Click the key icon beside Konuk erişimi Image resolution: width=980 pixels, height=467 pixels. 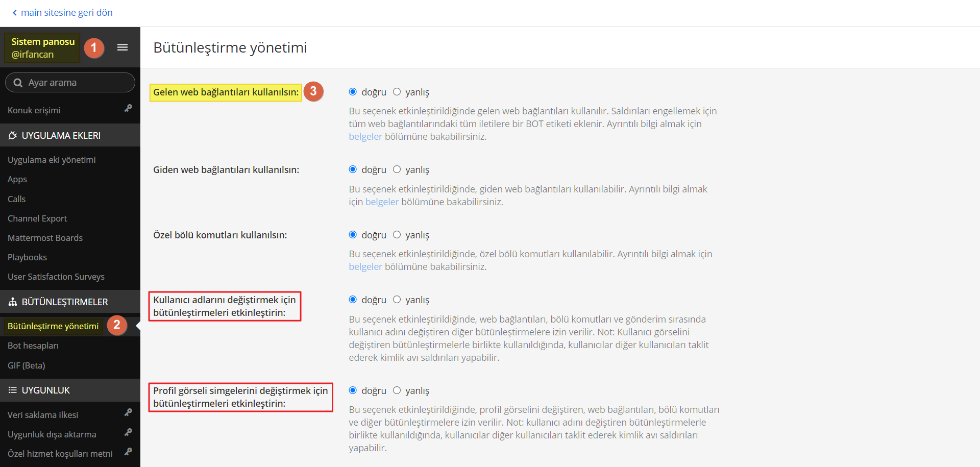point(128,108)
